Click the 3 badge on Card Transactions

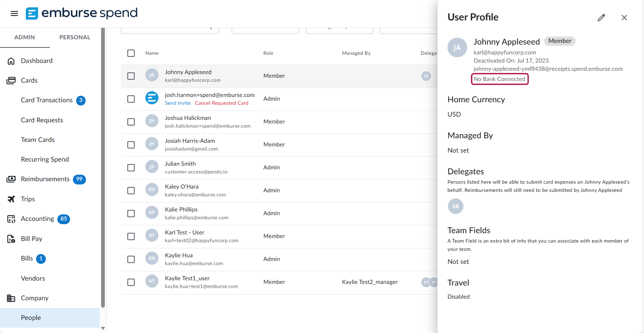(81, 100)
